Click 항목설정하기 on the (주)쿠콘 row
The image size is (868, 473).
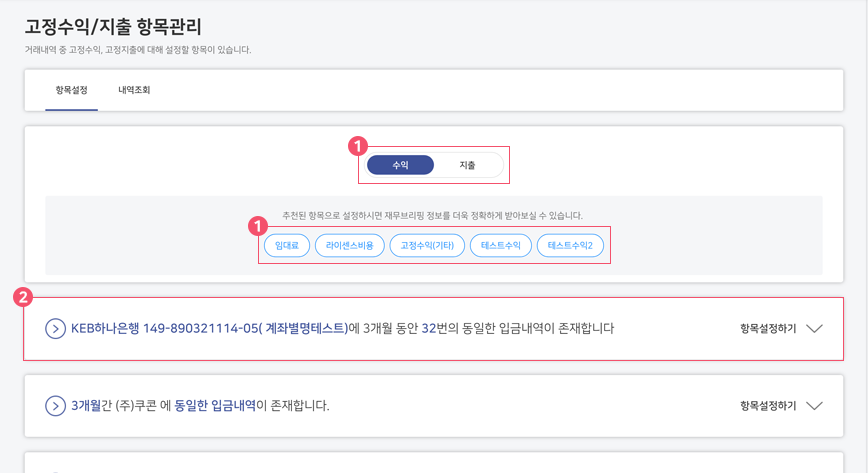pyautogui.click(x=768, y=406)
